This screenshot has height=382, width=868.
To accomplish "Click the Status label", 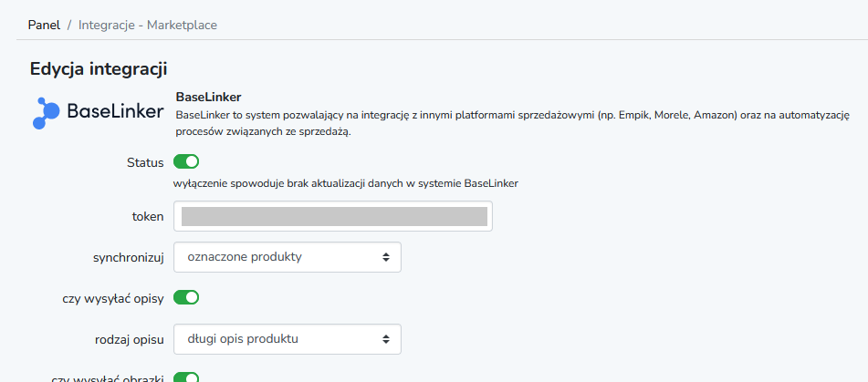I will tap(145, 162).
